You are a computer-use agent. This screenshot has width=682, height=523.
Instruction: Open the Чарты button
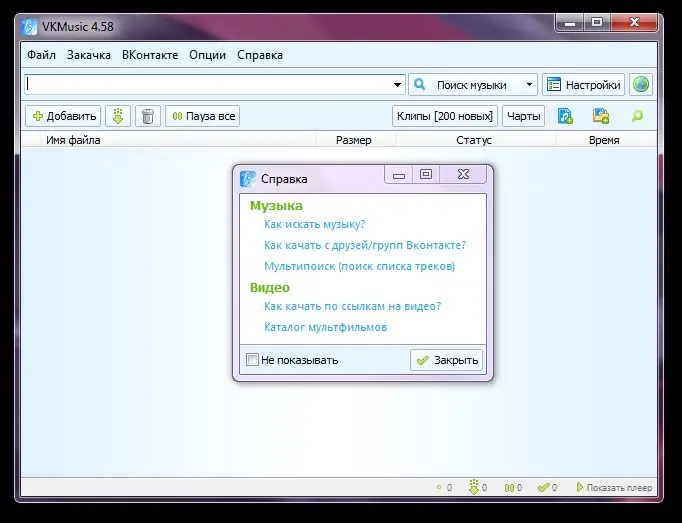[x=524, y=116]
